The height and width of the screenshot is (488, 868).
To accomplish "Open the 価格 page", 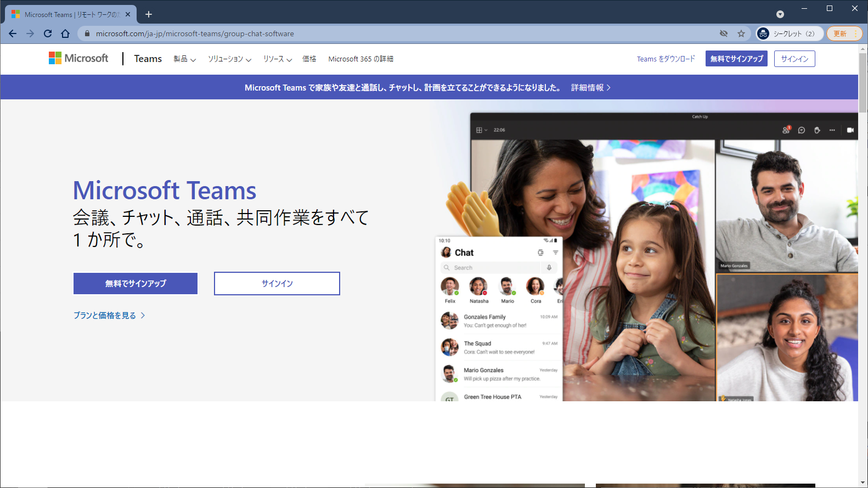I will coord(309,59).
